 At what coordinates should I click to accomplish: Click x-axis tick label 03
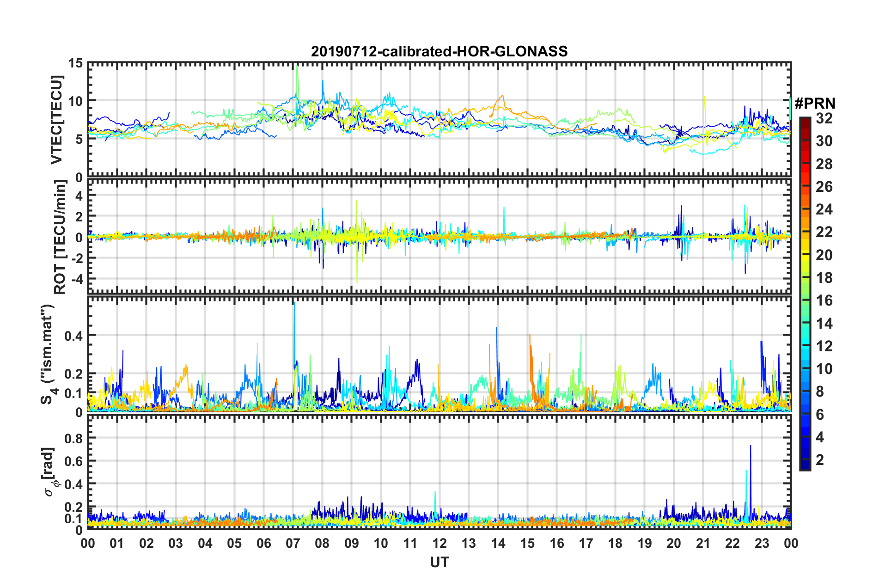[x=176, y=543]
